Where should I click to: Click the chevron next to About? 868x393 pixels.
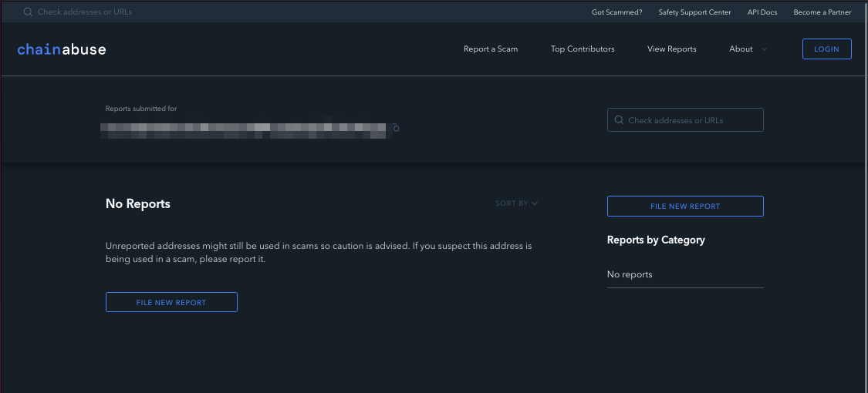coord(765,49)
